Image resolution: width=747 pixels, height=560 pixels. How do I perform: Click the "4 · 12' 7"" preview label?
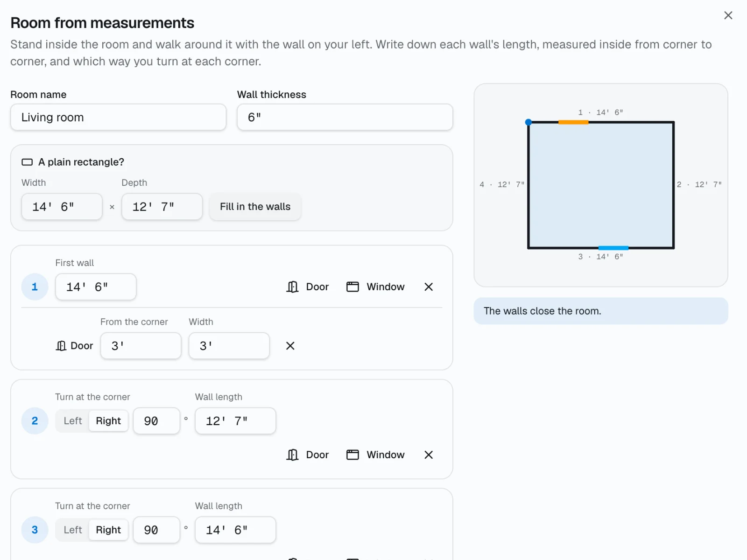502,184
